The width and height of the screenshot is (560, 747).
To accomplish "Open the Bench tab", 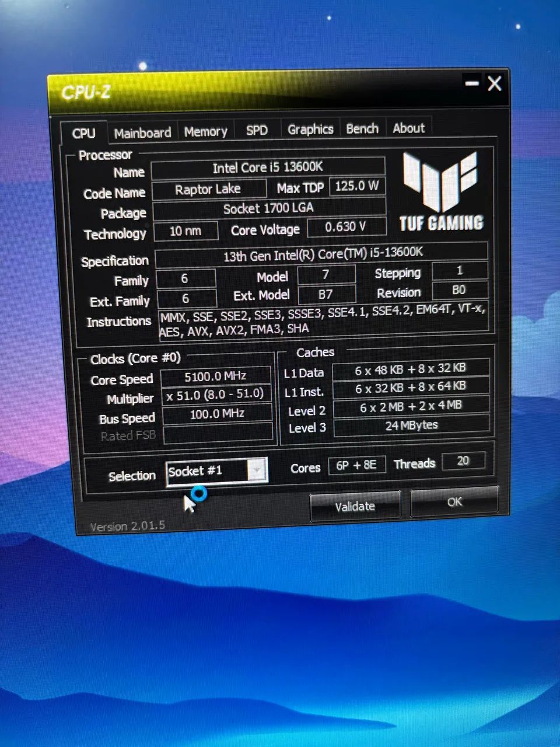I will pyautogui.click(x=362, y=128).
